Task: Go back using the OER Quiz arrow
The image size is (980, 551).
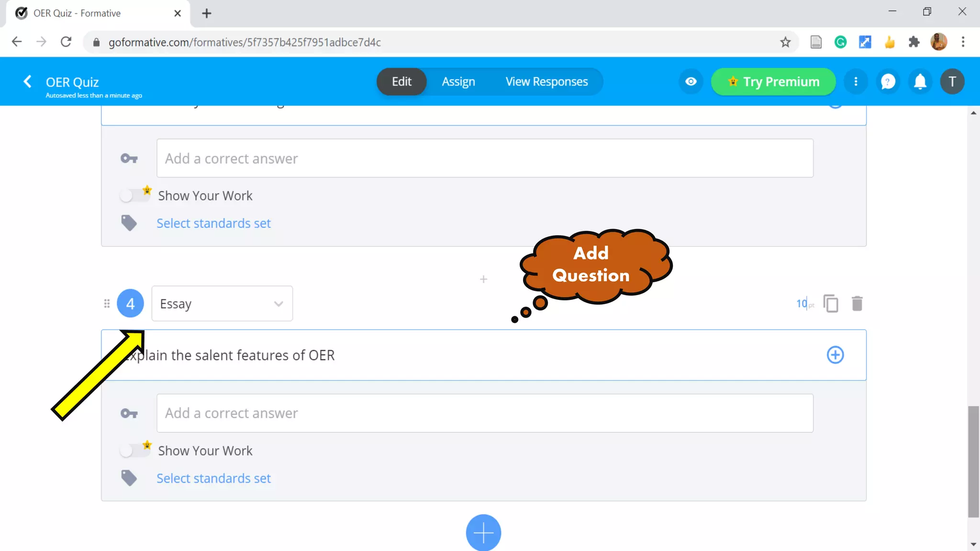Action: pos(28,82)
